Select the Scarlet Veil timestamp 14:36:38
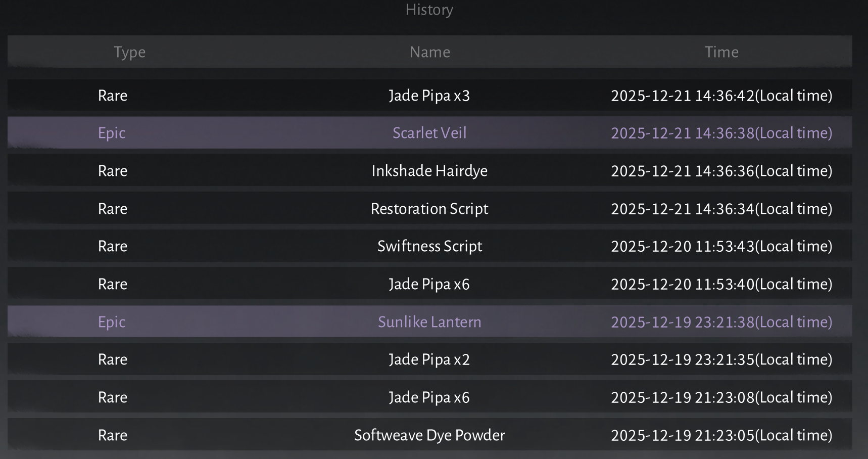The height and width of the screenshot is (459, 868). click(721, 133)
